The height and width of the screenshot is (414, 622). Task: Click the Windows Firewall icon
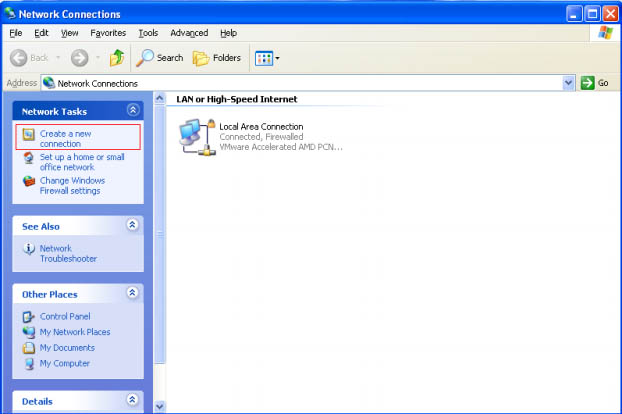pyautogui.click(x=29, y=181)
